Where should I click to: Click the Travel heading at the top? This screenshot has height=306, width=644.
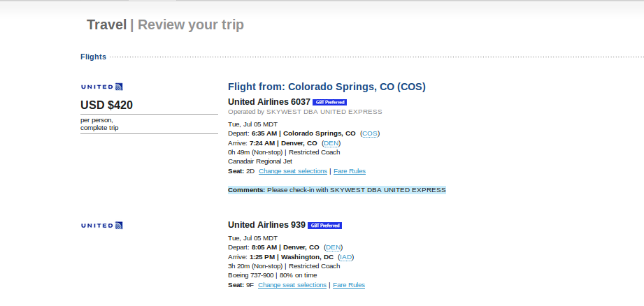click(x=106, y=25)
